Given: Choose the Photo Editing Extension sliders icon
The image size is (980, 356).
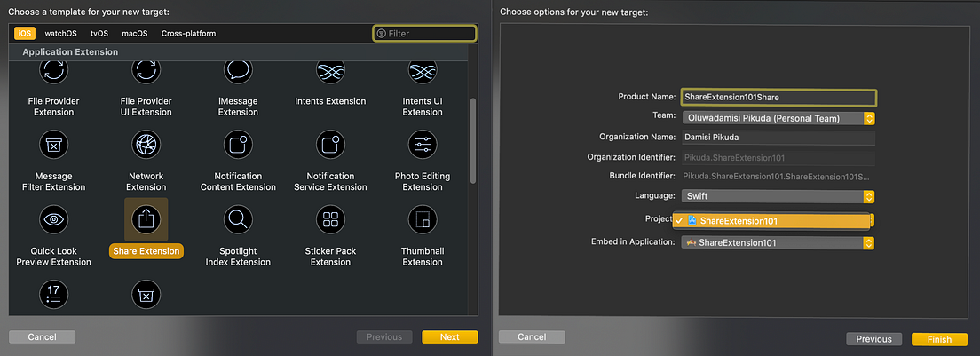Looking at the screenshot, I should tap(423, 145).
